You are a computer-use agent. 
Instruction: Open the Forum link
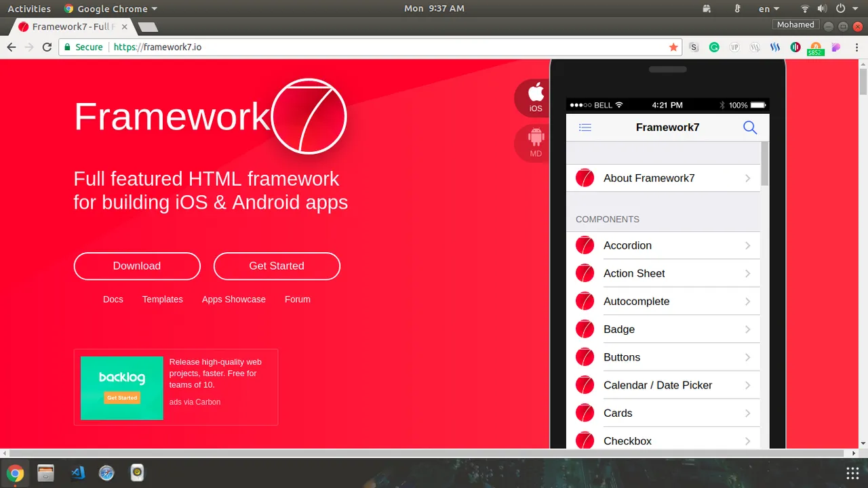point(298,299)
